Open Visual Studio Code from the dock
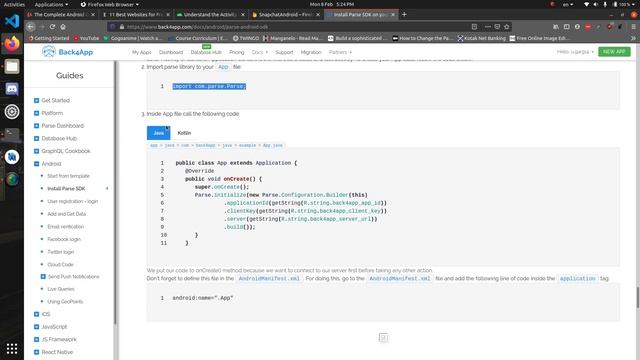Image resolution: width=640 pixels, height=360 pixels. click(x=12, y=21)
